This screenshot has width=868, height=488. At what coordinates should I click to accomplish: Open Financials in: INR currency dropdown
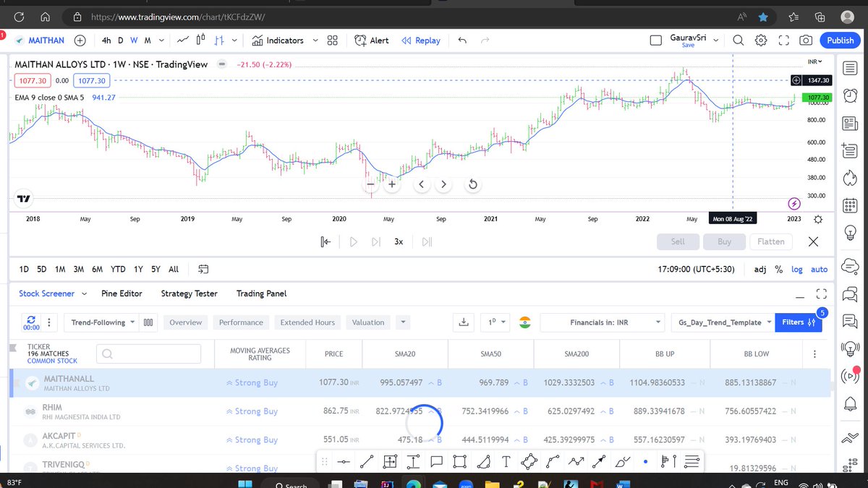pyautogui.click(x=602, y=322)
